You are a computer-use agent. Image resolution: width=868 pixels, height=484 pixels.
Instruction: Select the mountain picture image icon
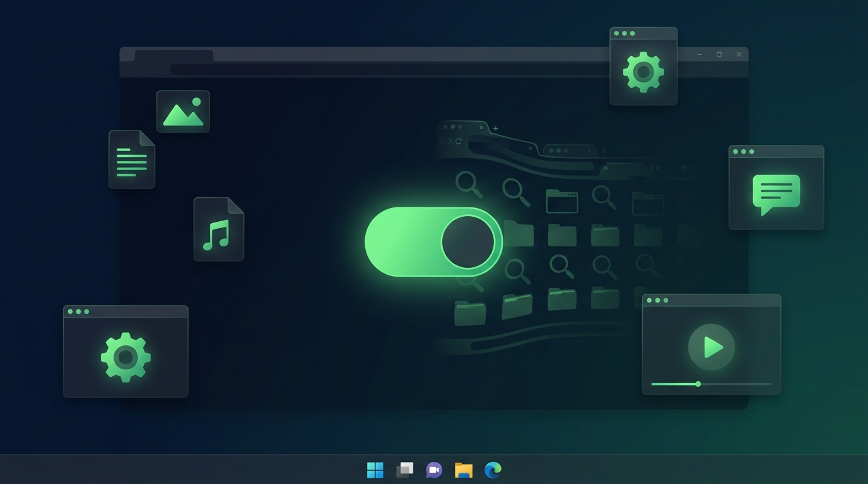[183, 112]
